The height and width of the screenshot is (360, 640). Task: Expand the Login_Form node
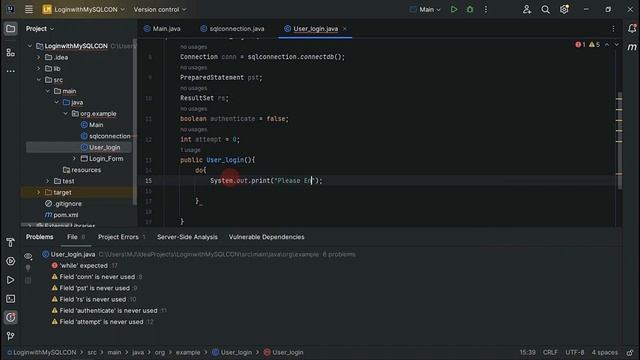click(74, 158)
